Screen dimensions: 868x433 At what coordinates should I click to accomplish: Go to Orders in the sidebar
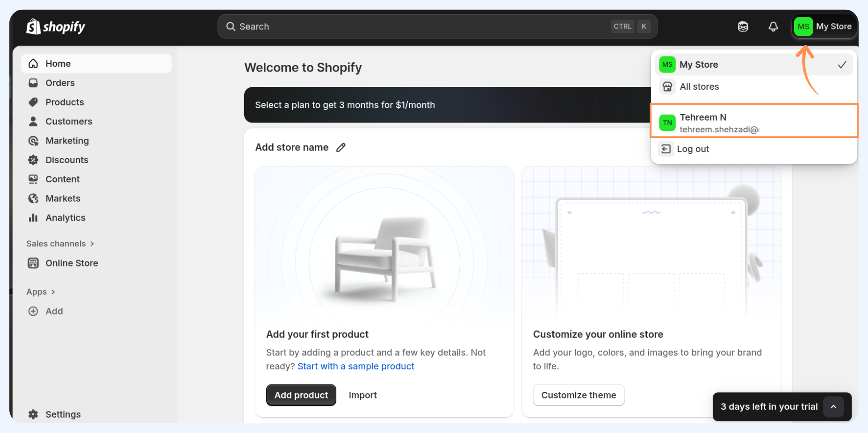pos(96,83)
